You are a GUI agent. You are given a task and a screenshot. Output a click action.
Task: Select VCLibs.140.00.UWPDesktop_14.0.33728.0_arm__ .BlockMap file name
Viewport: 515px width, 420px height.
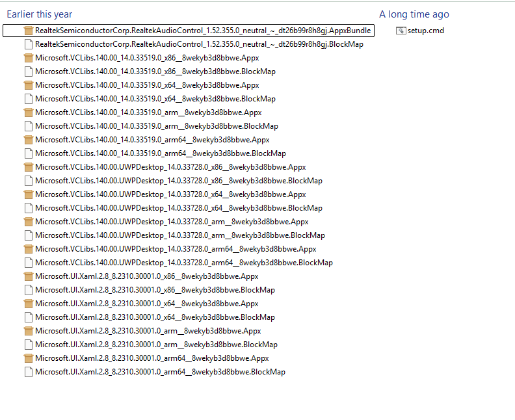coord(180,235)
